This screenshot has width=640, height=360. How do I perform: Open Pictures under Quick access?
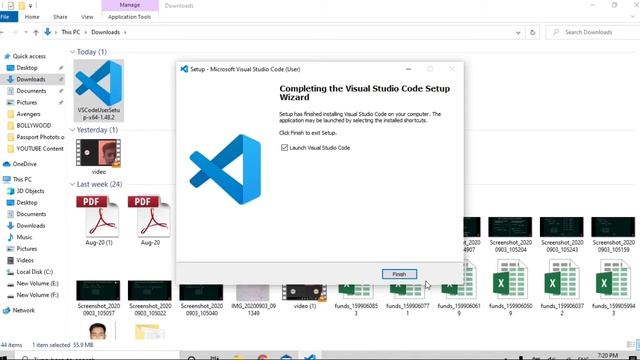coord(27,102)
